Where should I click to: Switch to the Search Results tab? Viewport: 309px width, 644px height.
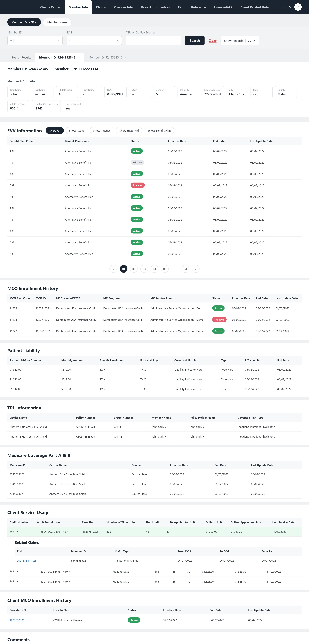point(21,57)
